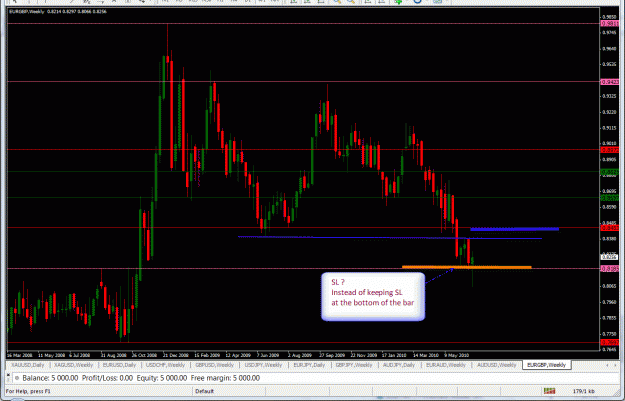625x401 pixels.
Task: Click the pink 0.9423 price label
Action: click(609, 82)
